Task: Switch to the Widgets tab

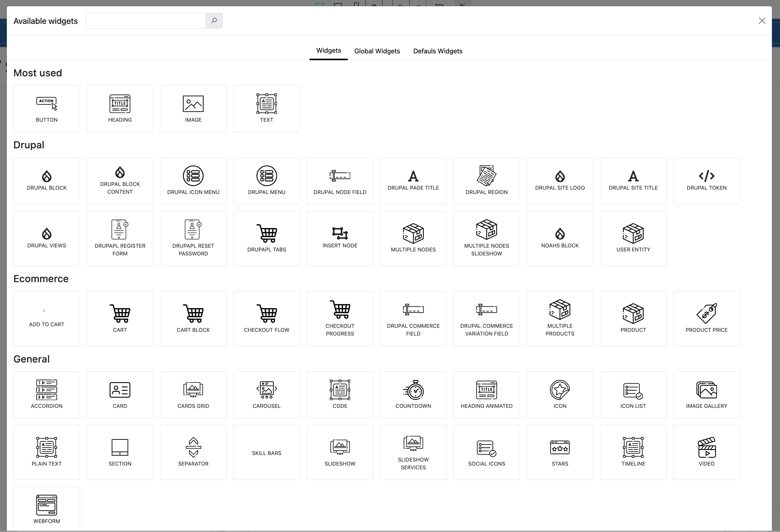Action: [x=329, y=51]
